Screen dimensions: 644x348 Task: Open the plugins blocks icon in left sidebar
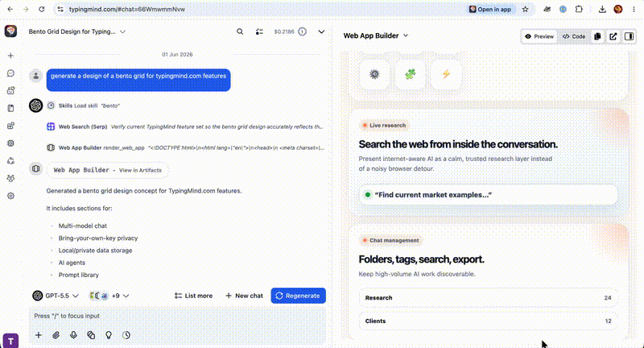(10, 126)
